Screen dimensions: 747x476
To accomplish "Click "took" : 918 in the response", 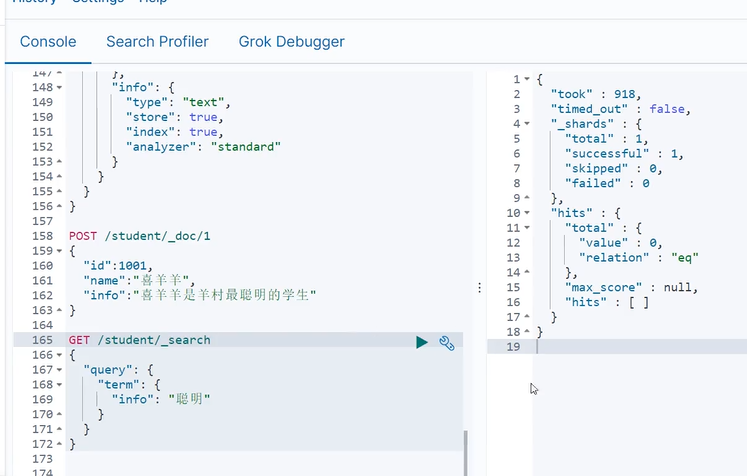I will tap(596, 94).
